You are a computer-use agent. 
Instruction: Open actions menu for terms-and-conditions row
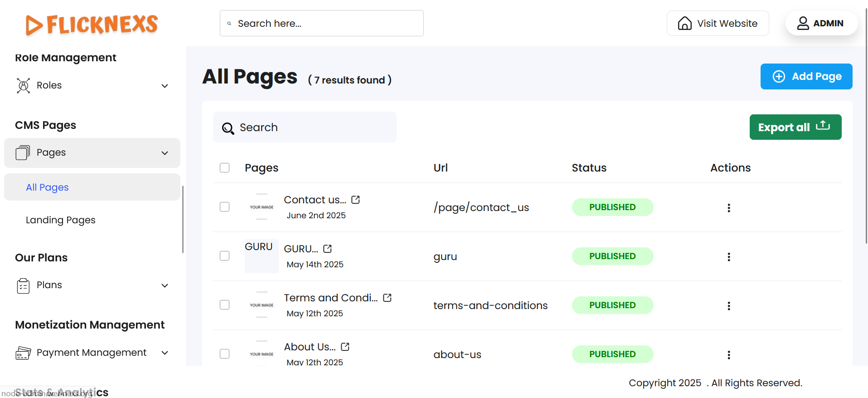click(728, 306)
